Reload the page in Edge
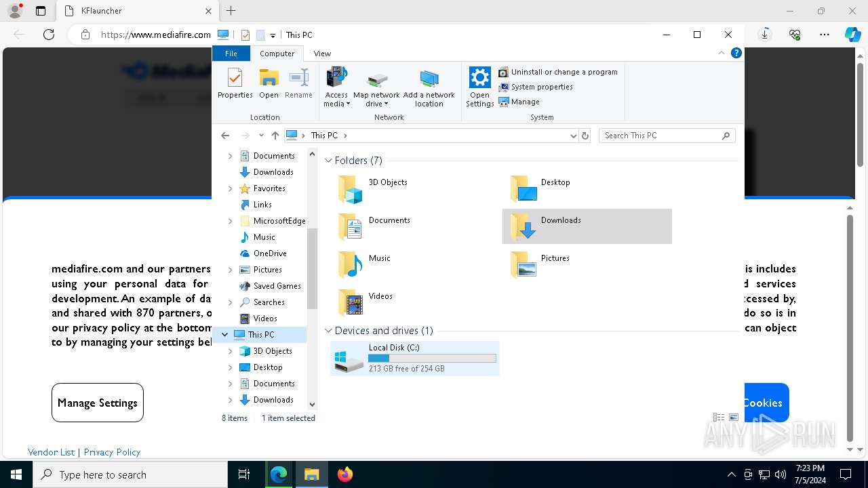Viewport: 868px width, 488px height. (48, 35)
